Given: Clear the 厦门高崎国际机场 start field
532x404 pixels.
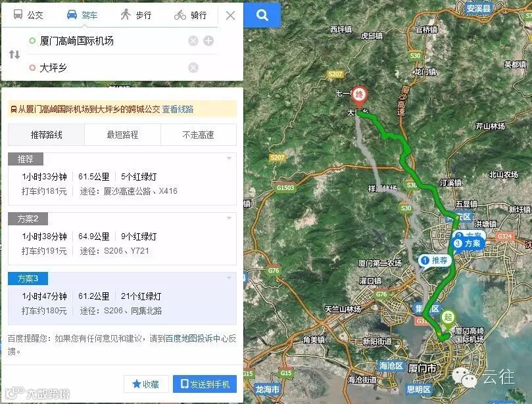Looking at the screenshot, I should pos(193,41).
